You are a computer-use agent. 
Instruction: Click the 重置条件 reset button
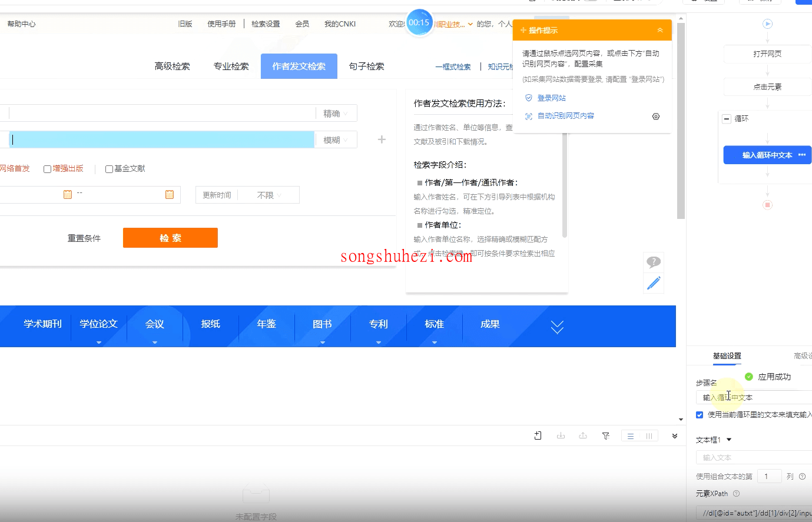click(84, 238)
